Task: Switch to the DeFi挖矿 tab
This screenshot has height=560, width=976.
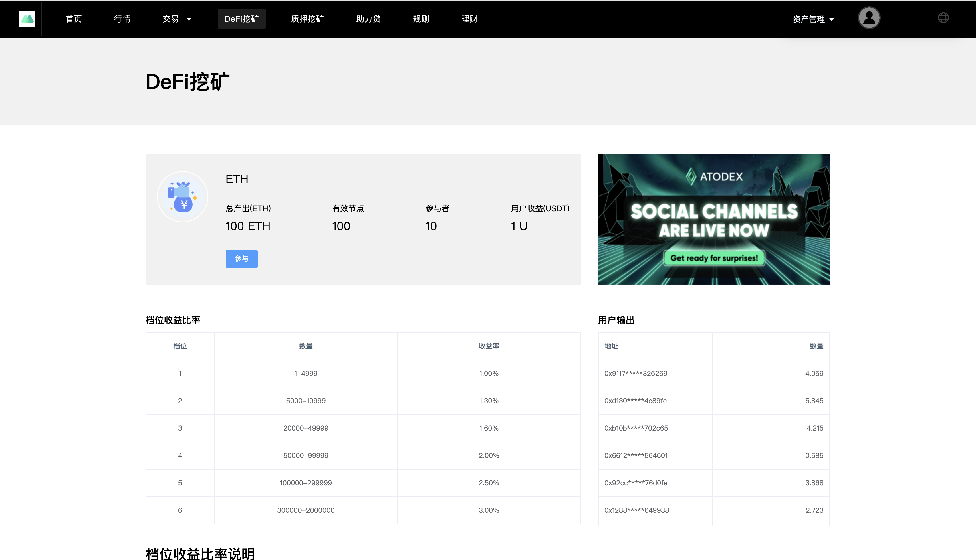Action: 241,19
